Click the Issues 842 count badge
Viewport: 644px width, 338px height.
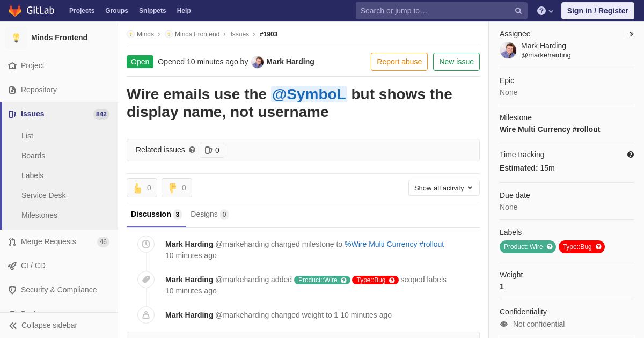[101, 114]
